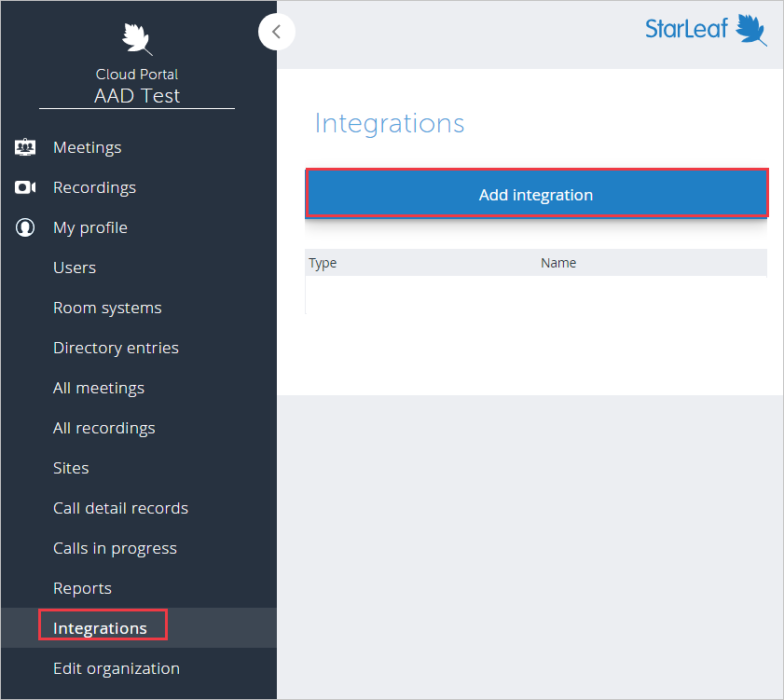The width and height of the screenshot is (784, 700).
Task: Click the Cloud Portal leaf emblem
Action: tap(137, 39)
